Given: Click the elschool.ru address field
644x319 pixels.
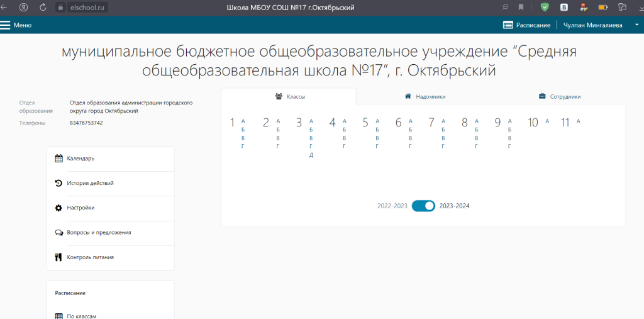Looking at the screenshot, I should click(x=87, y=7).
